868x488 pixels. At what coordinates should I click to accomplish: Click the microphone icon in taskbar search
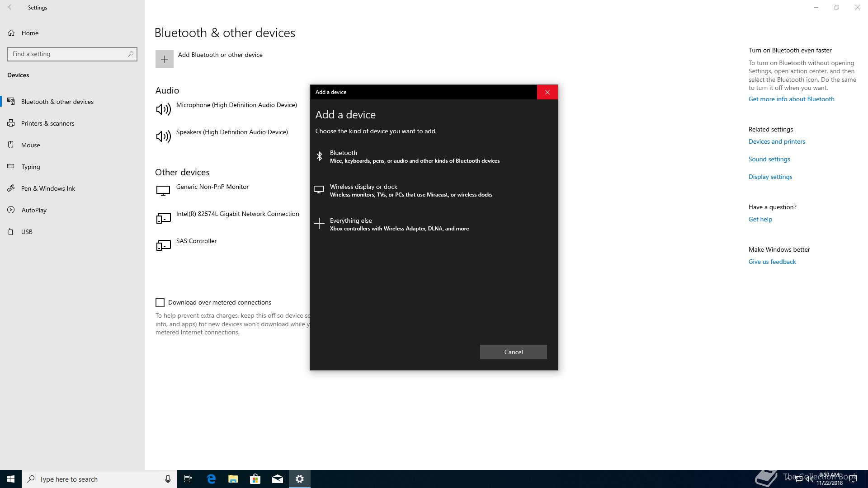168,479
